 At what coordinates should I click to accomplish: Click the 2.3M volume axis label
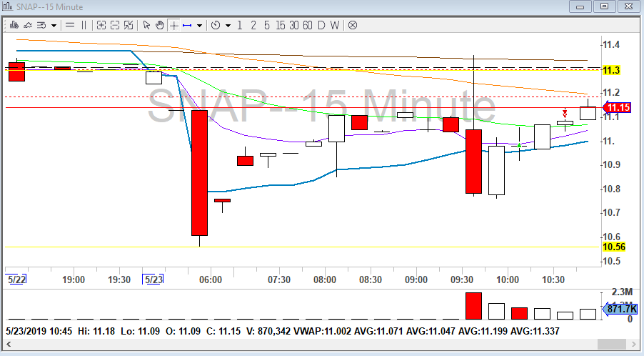622,292
